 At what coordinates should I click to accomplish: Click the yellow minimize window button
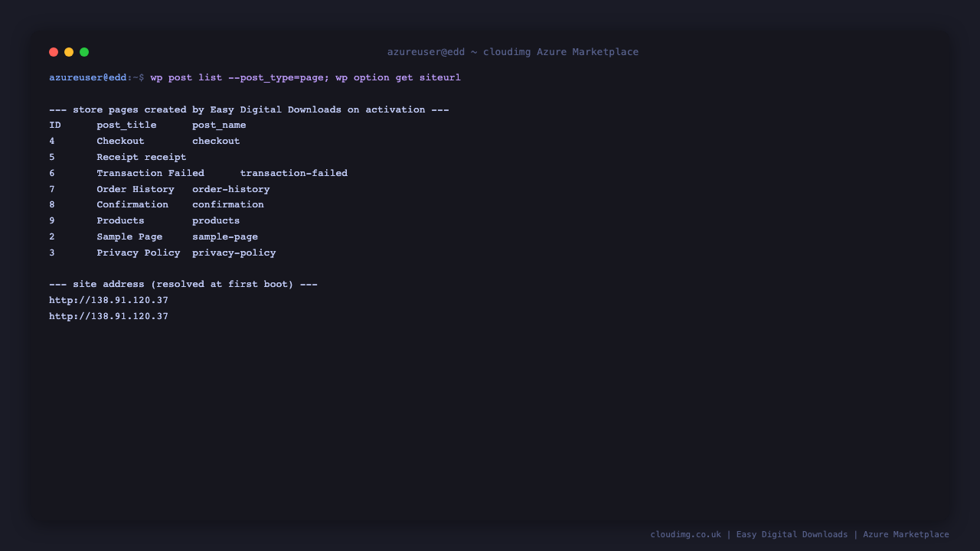[69, 52]
